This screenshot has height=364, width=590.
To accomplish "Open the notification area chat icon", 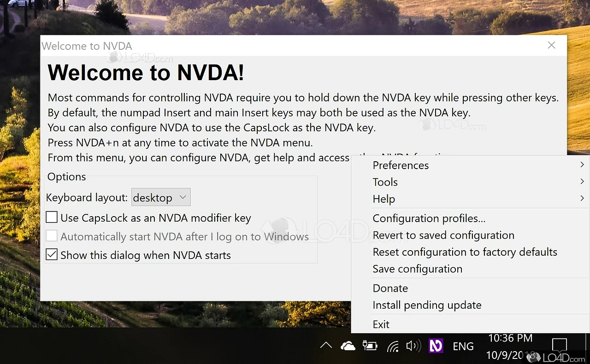I will click(559, 345).
